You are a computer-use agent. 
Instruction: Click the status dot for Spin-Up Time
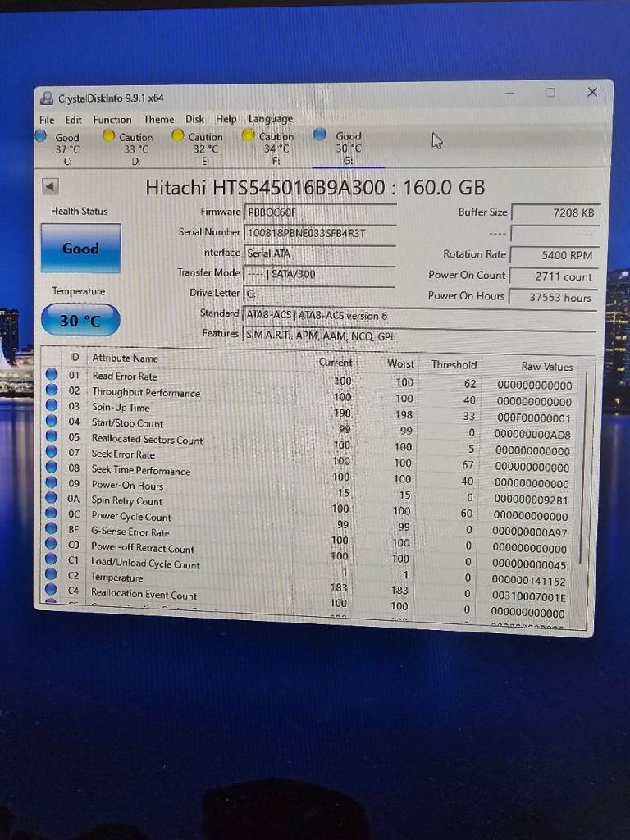pos(52,405)
